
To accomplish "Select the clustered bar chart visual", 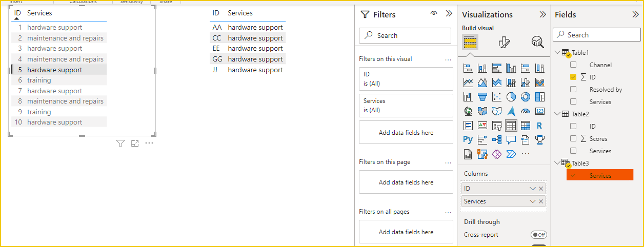I will pos(496,68).
